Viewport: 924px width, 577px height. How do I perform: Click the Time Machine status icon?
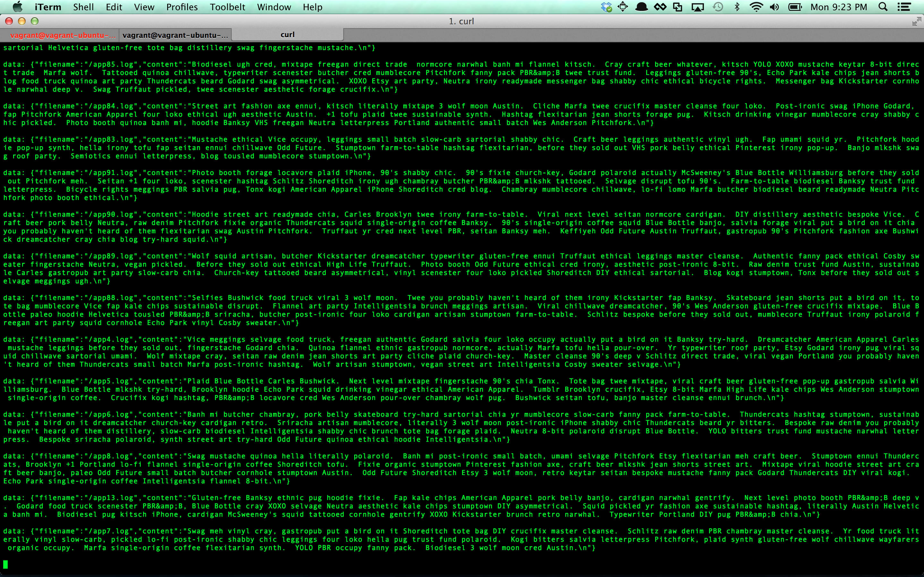718,7
